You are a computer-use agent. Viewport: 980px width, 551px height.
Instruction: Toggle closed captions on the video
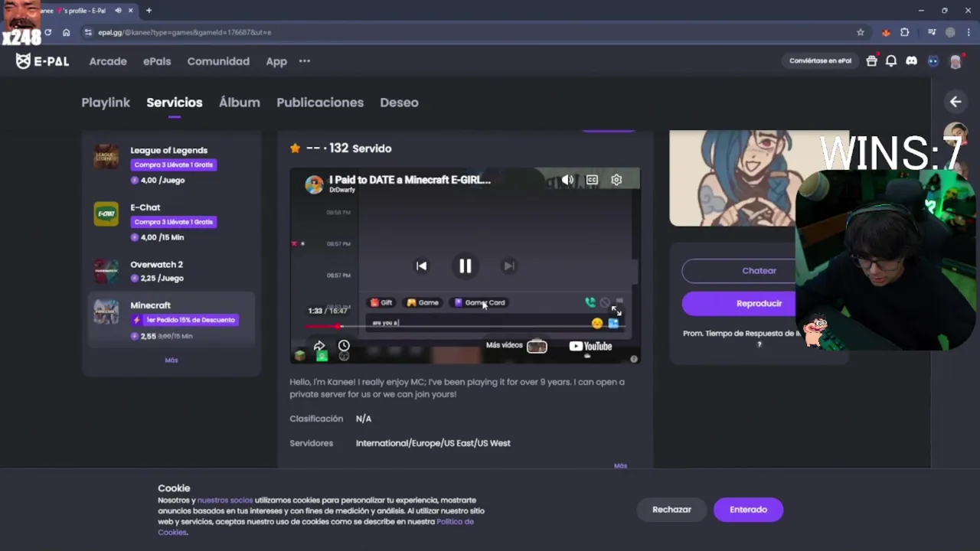pos(592,180)
